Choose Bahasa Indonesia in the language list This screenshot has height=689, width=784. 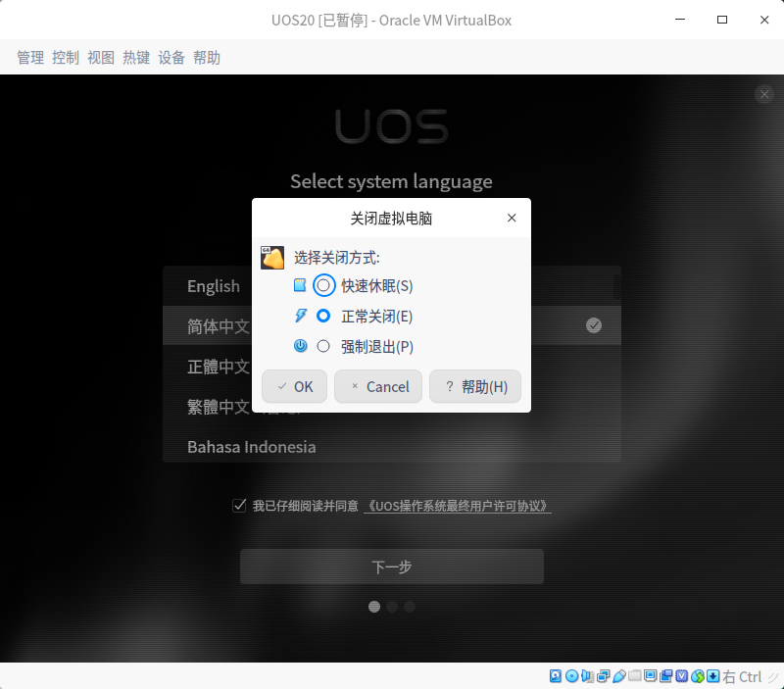click(252, 447)
